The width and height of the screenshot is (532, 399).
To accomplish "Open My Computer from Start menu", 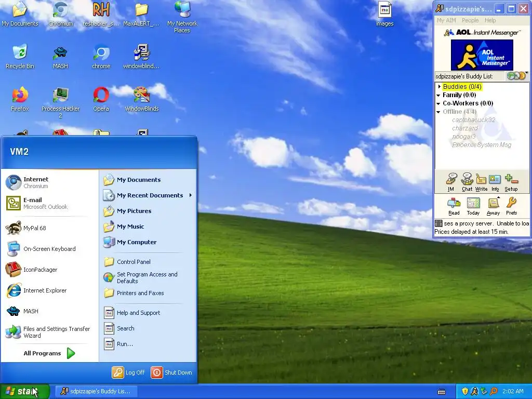I will pyautogui.click(x=148, y=242).
